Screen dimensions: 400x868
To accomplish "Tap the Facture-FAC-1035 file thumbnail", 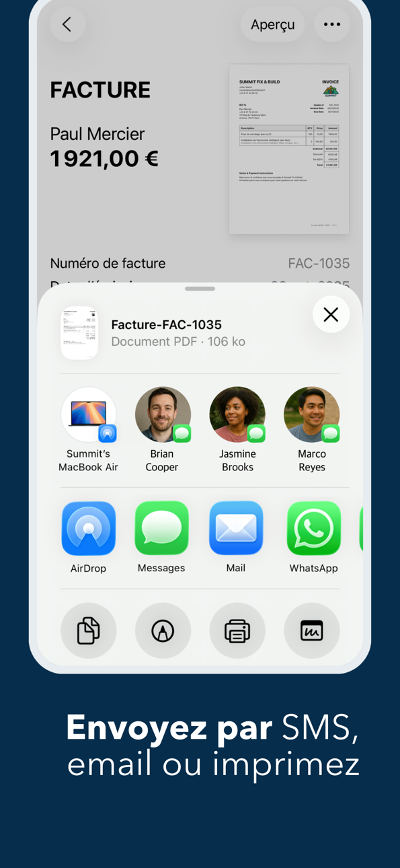I will tap(79, 333).
